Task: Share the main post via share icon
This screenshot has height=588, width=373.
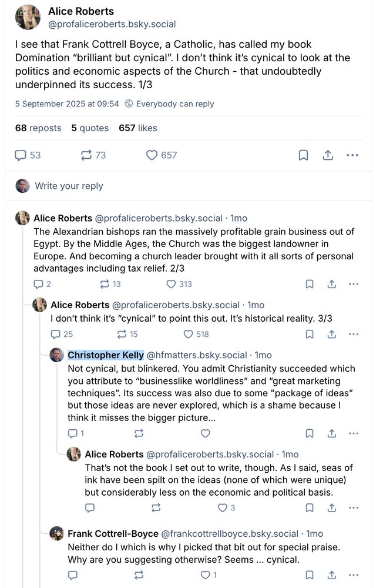Action: [x=328, y=155]
